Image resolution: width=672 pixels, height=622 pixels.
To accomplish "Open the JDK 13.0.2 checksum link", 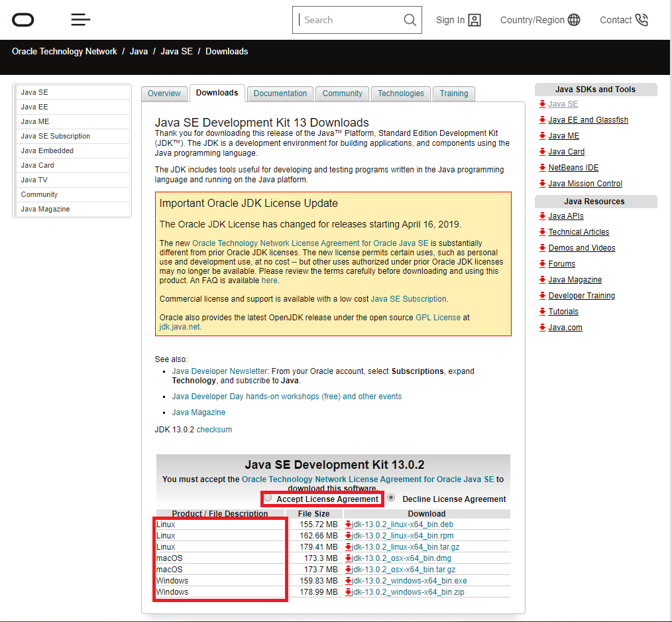I will [x=214, y=430].
